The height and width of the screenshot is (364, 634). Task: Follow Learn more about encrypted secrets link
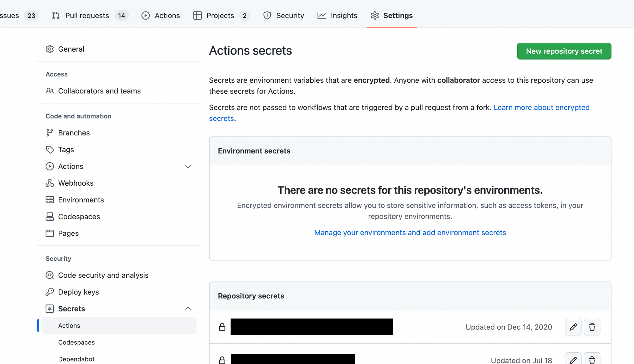[x=541, y=107]
